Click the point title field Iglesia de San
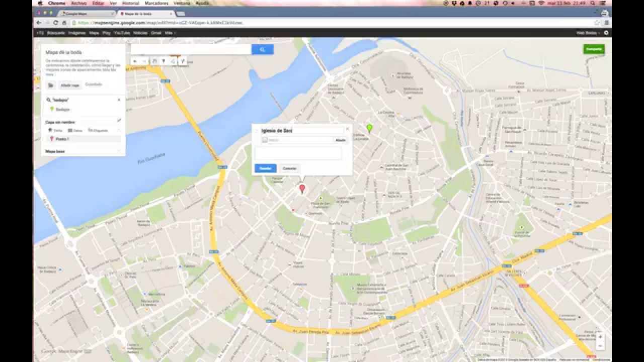The image size is (644, 362). tap(301, 130)
